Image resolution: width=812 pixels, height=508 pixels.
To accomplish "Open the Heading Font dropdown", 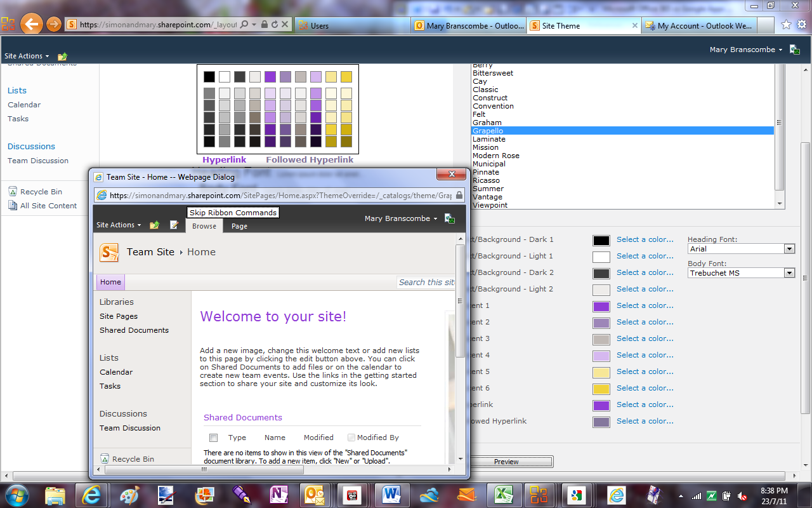I will point(789,249).
